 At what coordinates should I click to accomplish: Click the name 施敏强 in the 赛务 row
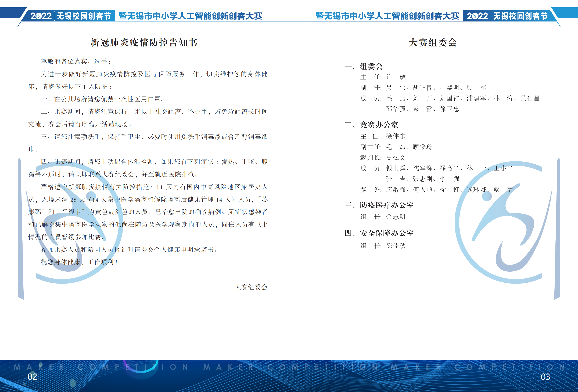point(396,190)
